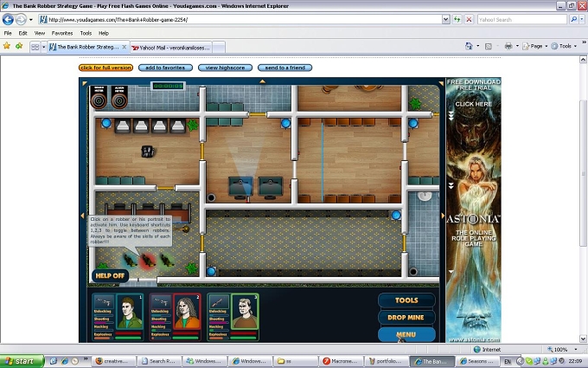
Task: Click the 'send to a friend' button
Action: point(285,68)
